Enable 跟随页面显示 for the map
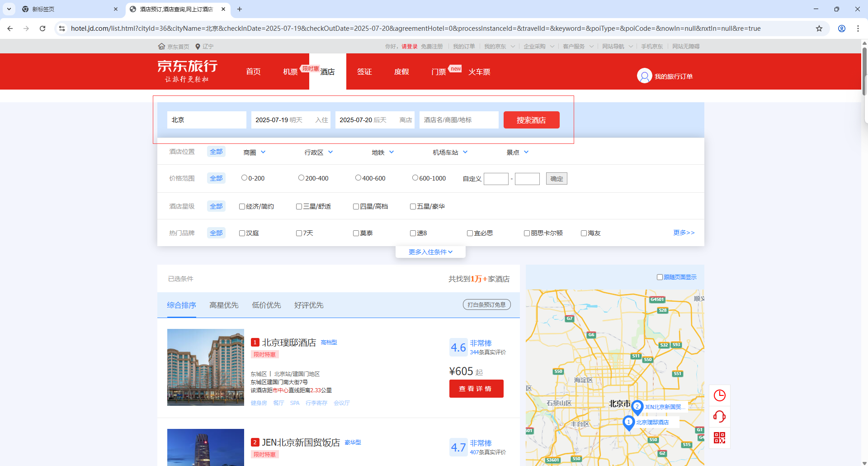Image resolution: width=868 pixels, height=466 pixels. pos(660,277)
